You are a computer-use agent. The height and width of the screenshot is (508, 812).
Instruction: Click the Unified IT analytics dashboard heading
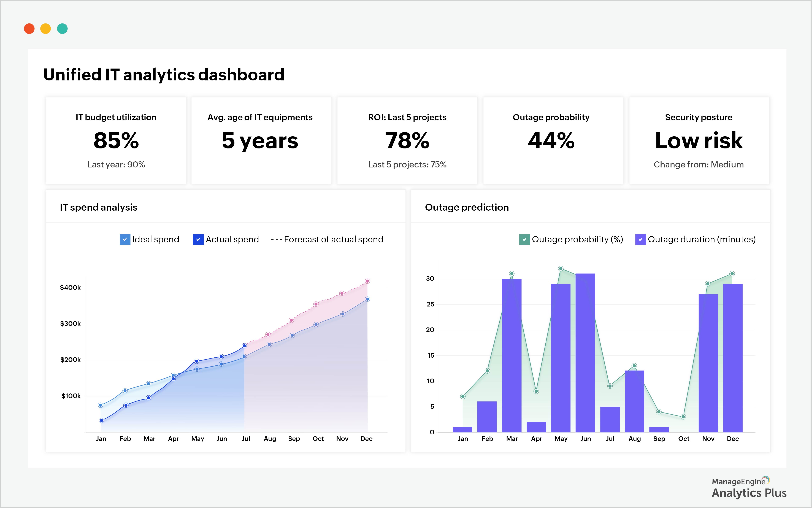(x=164, y=75)
